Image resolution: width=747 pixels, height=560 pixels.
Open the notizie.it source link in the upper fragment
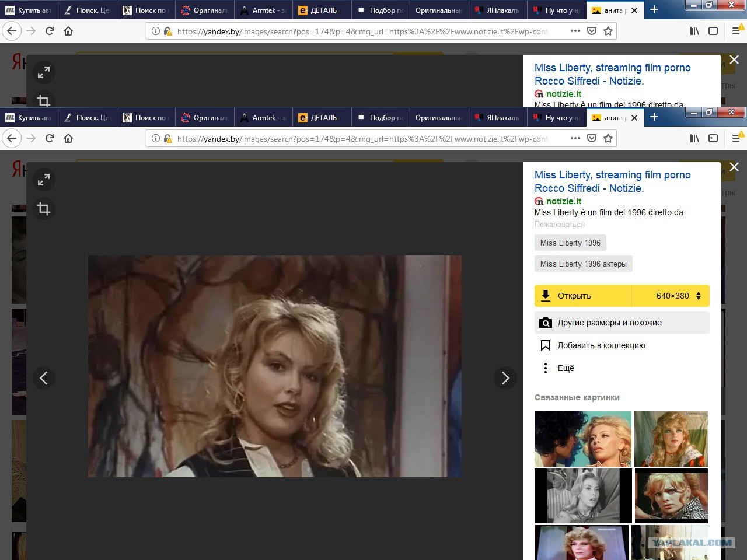point(564,94)
